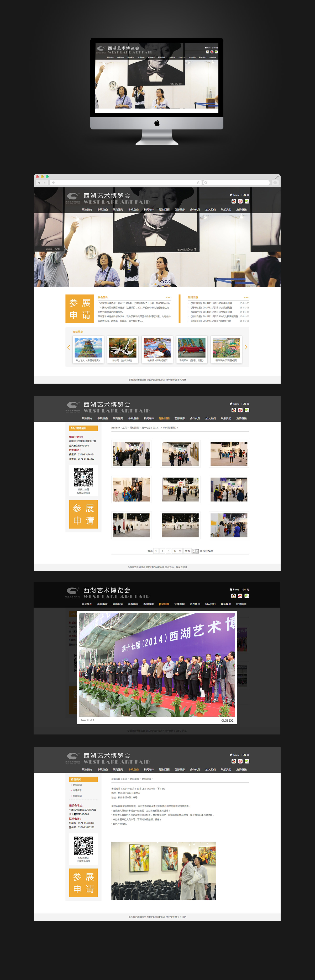Click the 下一页 next page button

click(x=177, y=551)
